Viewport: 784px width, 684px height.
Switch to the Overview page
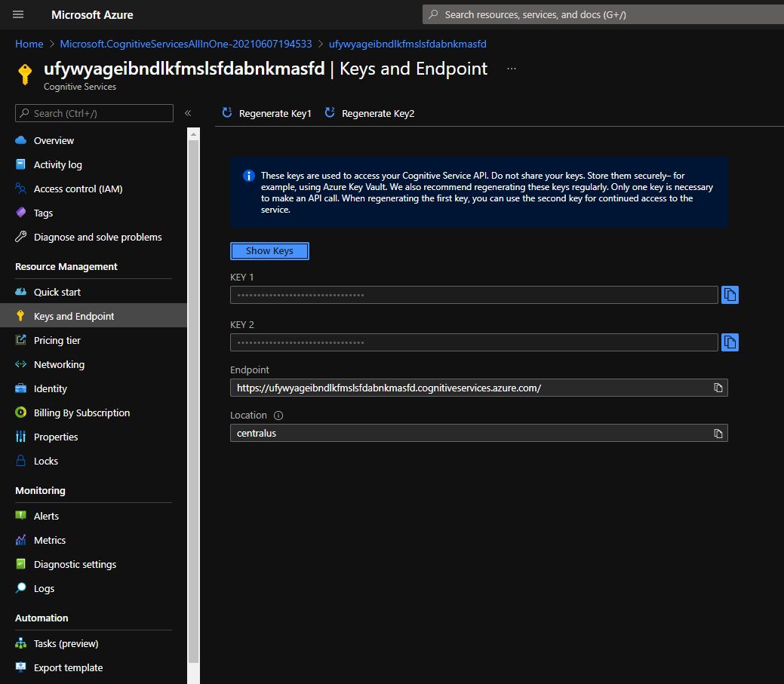pyautogui.click(x=53, y=140)
